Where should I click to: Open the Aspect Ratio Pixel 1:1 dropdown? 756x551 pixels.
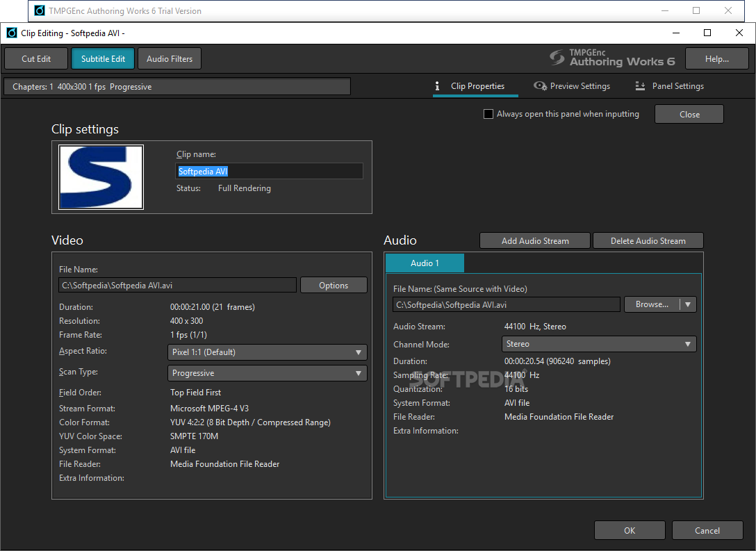[x=267, y=352]
